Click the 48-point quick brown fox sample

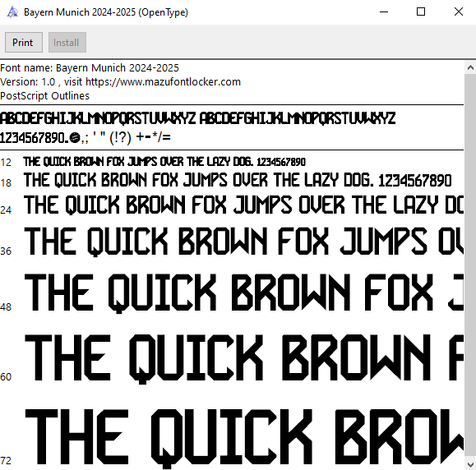pos(244,293)
